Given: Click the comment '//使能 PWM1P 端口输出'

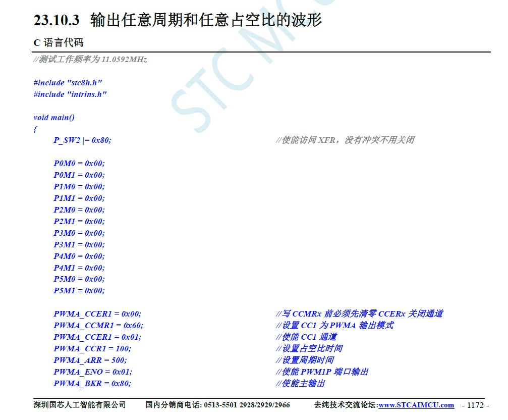Looking at the screenshot, I should click(x=322, y=372).
